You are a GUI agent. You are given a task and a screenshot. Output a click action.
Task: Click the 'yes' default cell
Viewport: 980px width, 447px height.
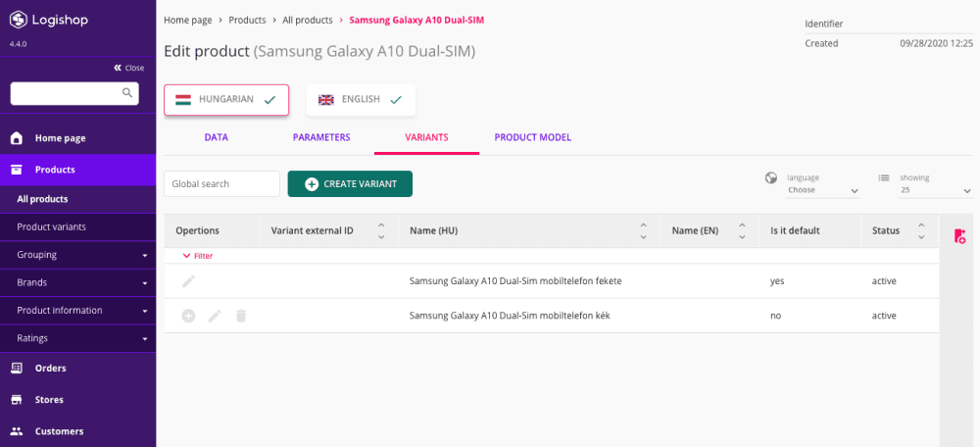pyautogui.click(x=777, y=281)
